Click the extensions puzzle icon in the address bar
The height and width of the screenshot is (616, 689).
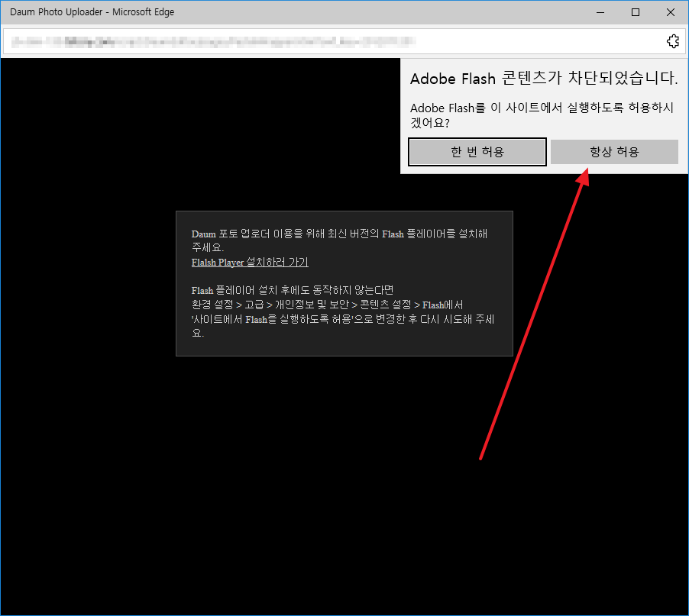(673, 41)
